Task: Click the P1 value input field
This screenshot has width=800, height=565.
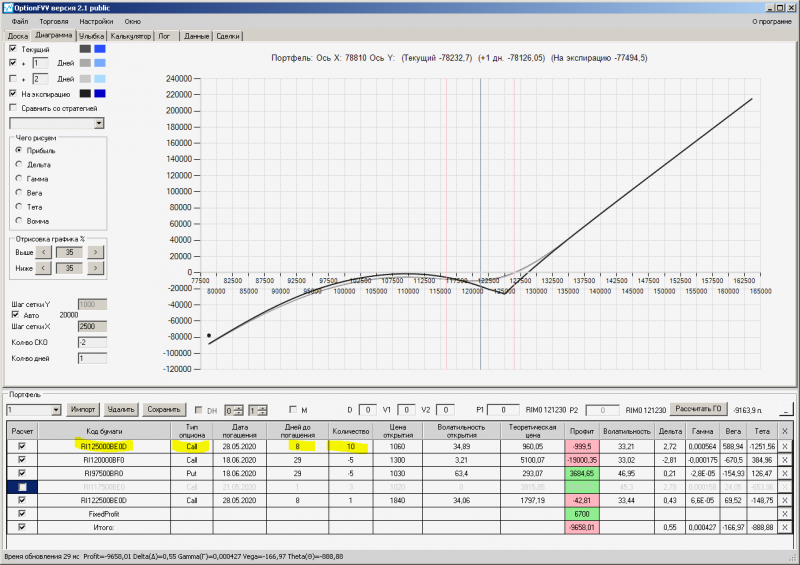Action: 503,410
